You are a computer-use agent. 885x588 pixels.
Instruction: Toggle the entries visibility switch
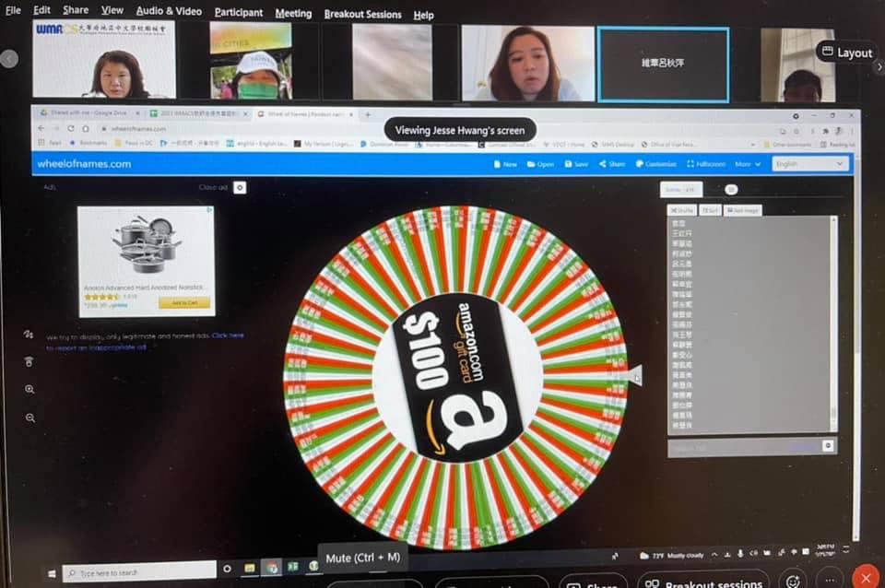pyautogui.click(x=731, y=189)
